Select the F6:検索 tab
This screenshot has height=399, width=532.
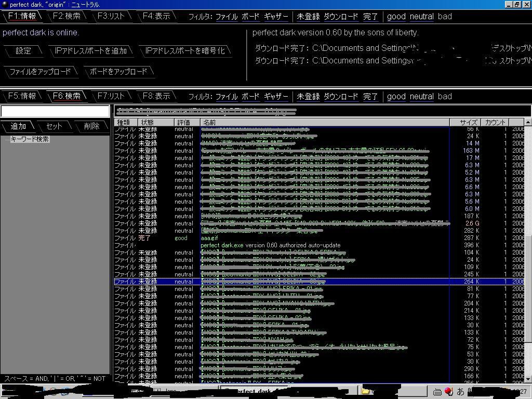coord(67,96)
